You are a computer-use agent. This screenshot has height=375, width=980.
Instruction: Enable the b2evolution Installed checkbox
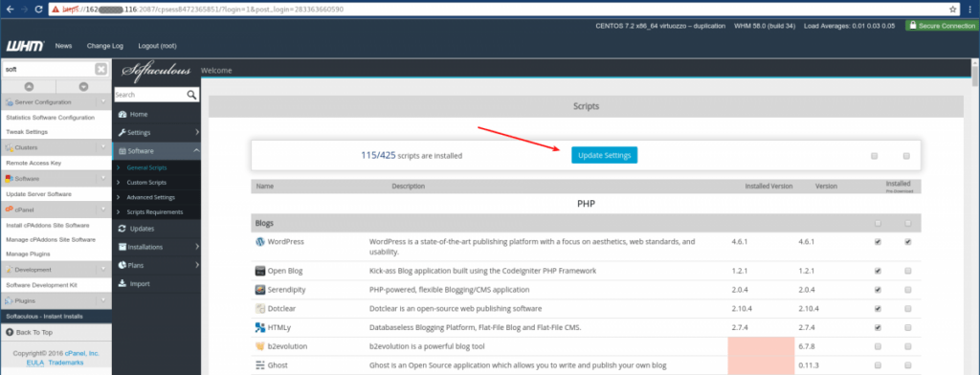tap(879, 346)
